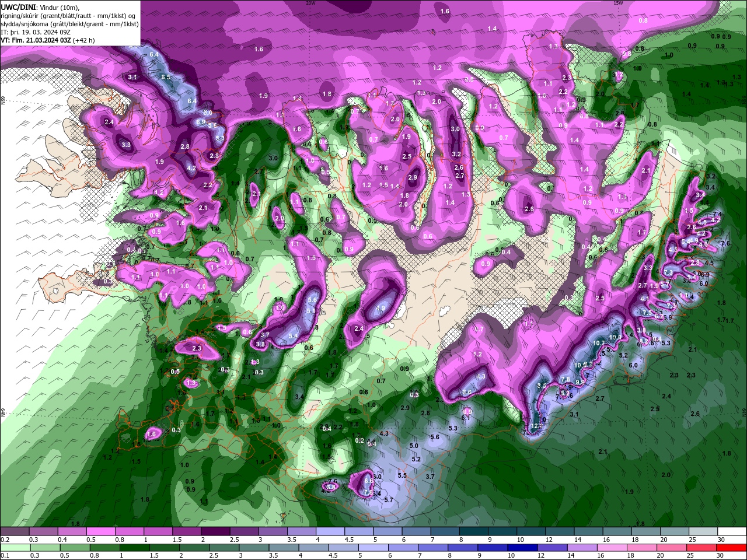Click the "8.5" precipitation value on the map
Viewport: 747px width, 560px height.
click(165, 77)
